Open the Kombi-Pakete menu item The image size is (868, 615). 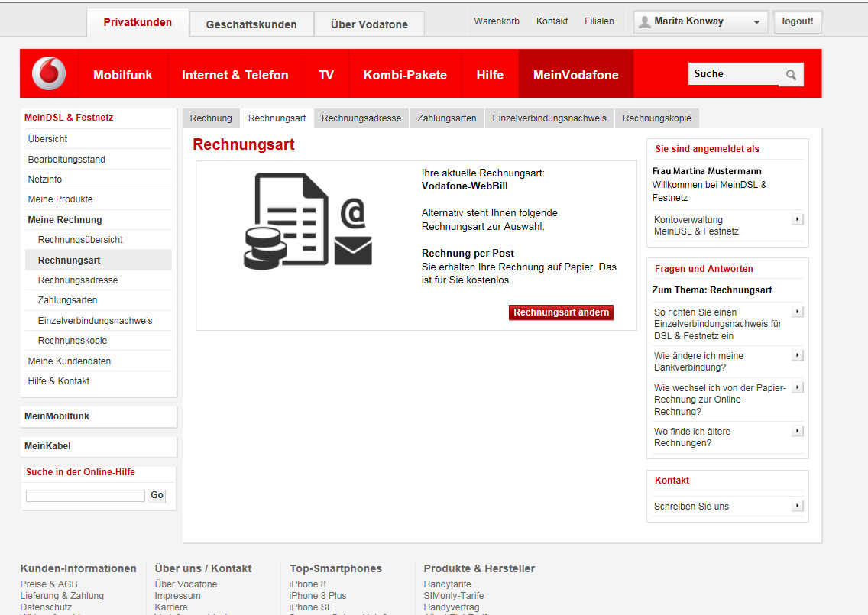point(405,74)
